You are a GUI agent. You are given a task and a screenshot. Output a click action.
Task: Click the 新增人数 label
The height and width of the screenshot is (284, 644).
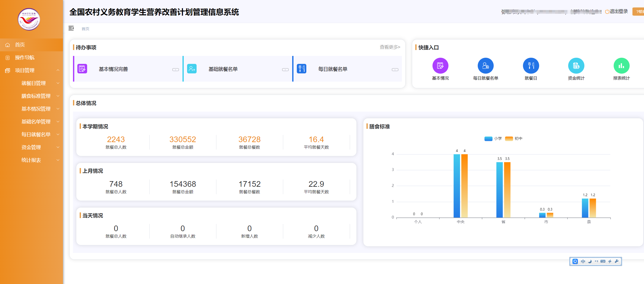(x=250, y=236)
